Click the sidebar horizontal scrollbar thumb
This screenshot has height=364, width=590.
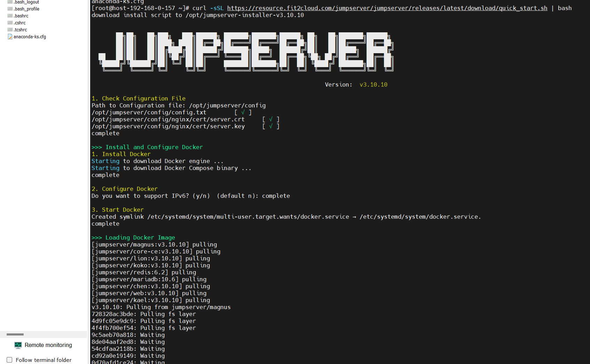(15, 334)
